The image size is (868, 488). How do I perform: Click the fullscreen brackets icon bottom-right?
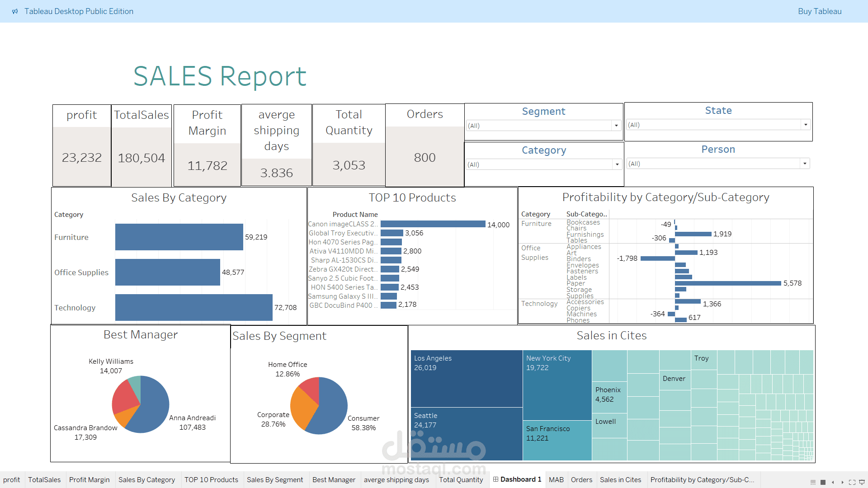coord(853,482)
